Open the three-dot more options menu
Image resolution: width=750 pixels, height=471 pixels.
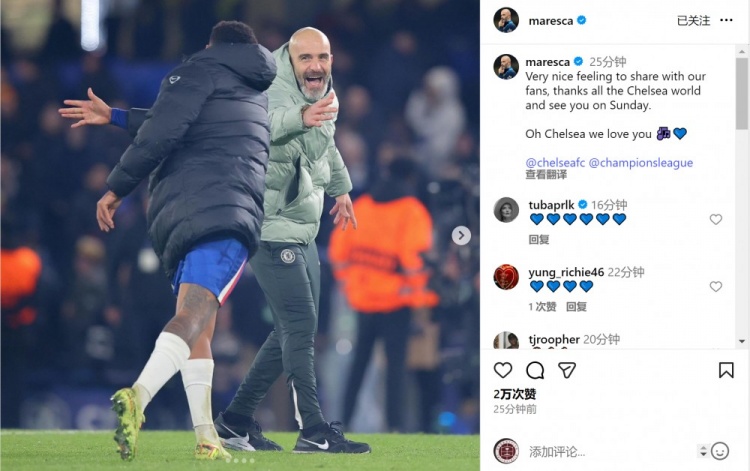tap(726, 20)
